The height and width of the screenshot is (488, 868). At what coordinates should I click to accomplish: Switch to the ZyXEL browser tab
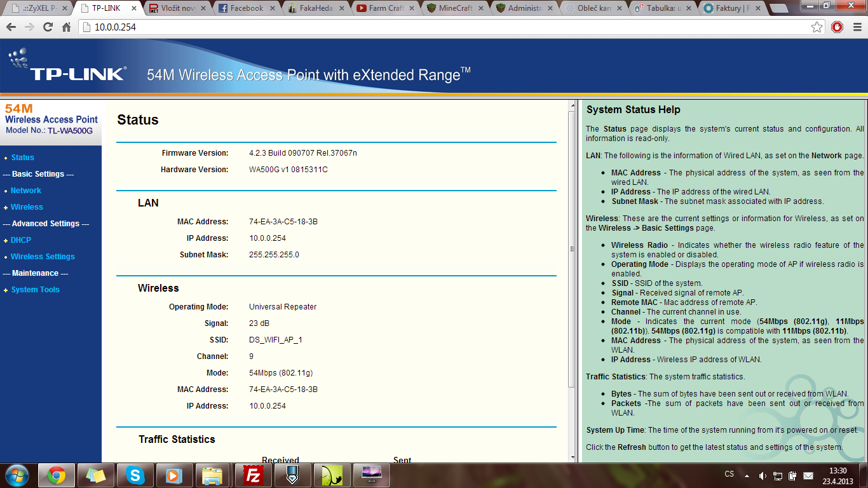click(38, 8)
